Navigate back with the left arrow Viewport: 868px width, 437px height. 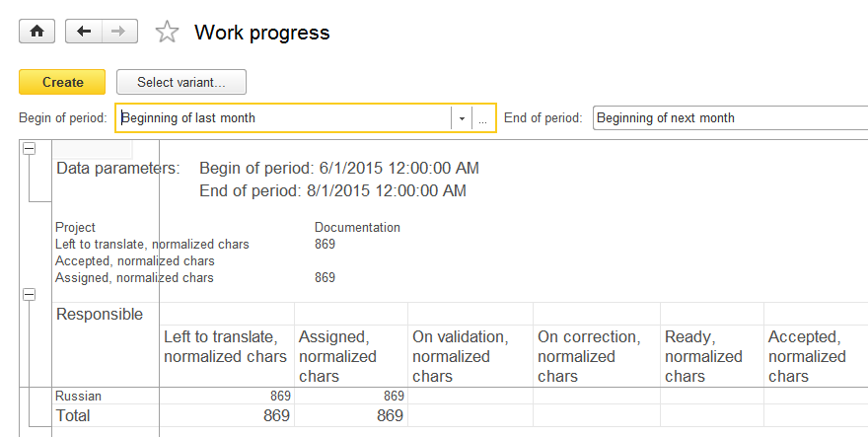pyautogui.click(x=84, y=31)
